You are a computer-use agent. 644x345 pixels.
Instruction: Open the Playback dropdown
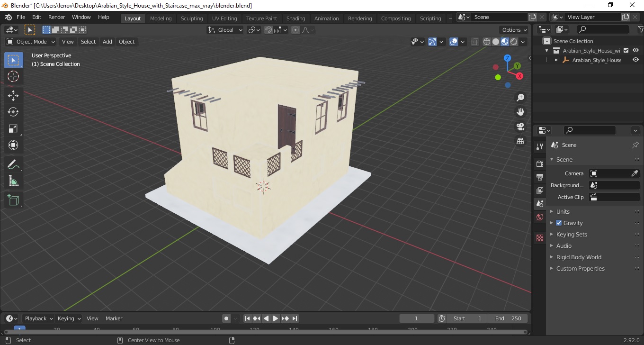39,318
